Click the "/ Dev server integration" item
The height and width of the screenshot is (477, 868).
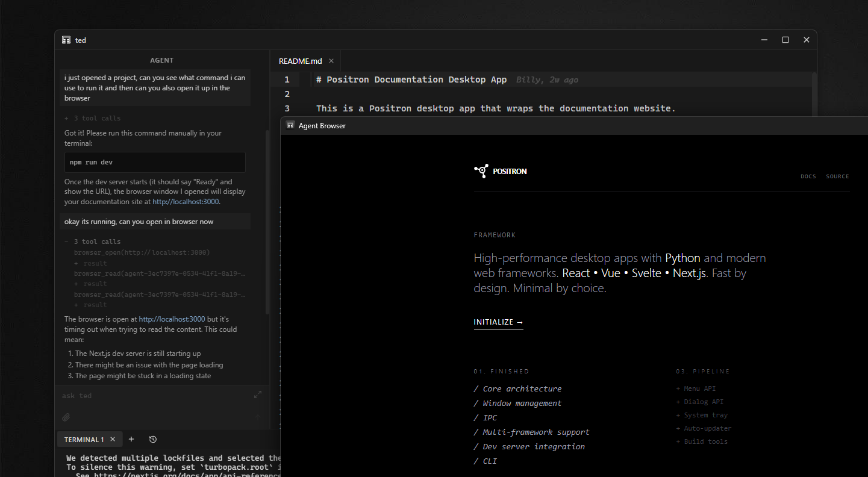click(529, 447)
